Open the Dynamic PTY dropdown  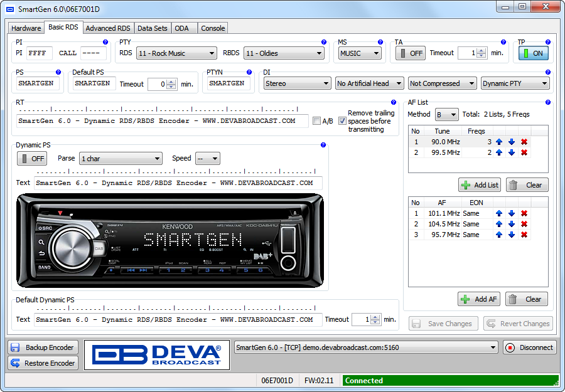[515, 83]
